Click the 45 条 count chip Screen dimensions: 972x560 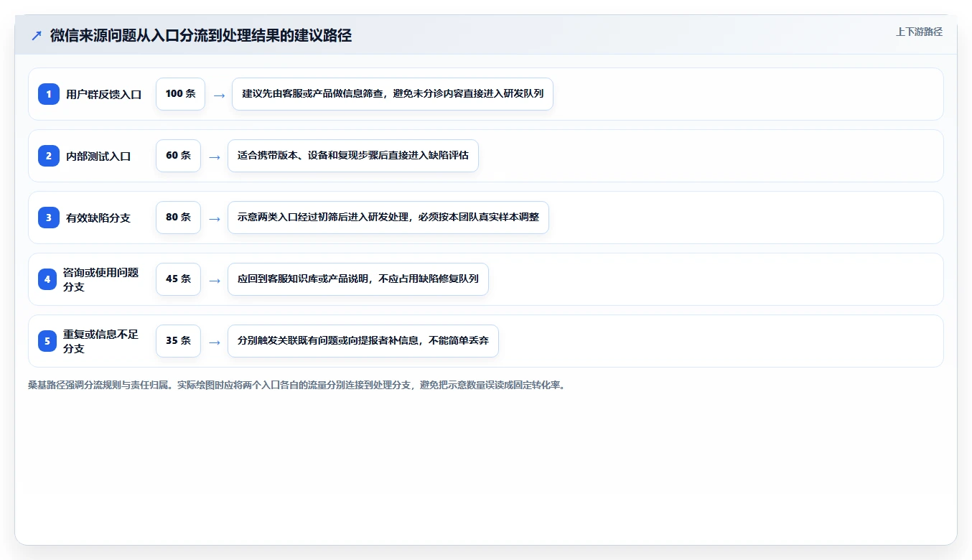pos(178,279)
